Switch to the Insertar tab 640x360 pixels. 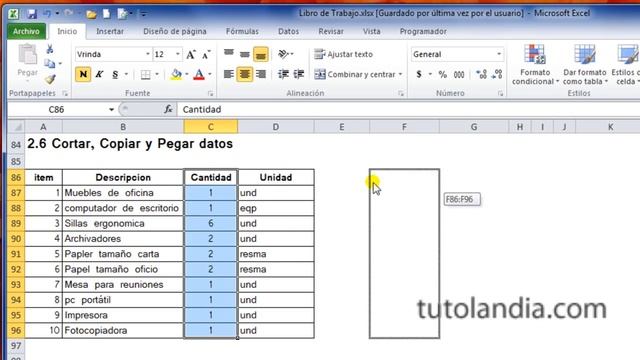tap(110, 31)
